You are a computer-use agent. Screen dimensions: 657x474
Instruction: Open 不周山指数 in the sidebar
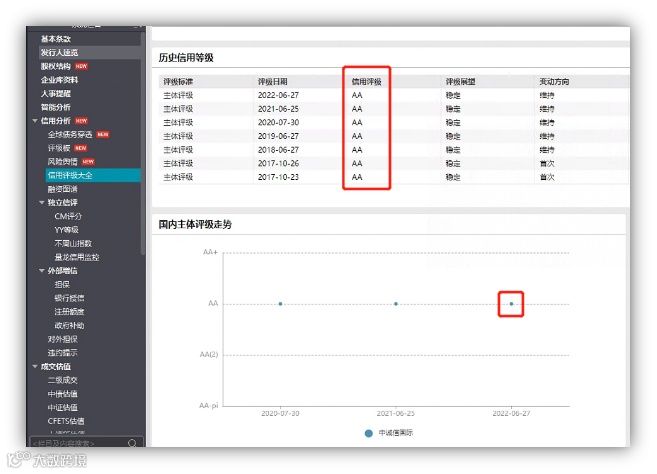(73, 243)
